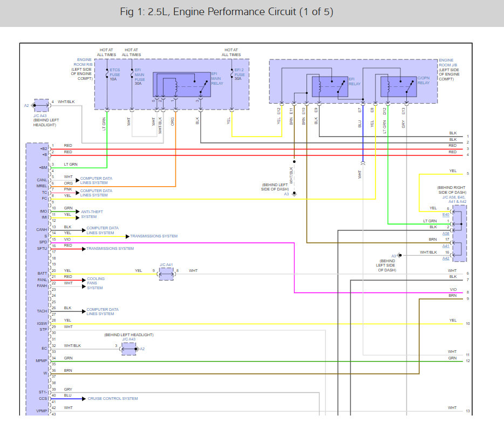The image size is (504, 429).
Task: Click the EFI RELAY switch symbol
Action: 330,87
